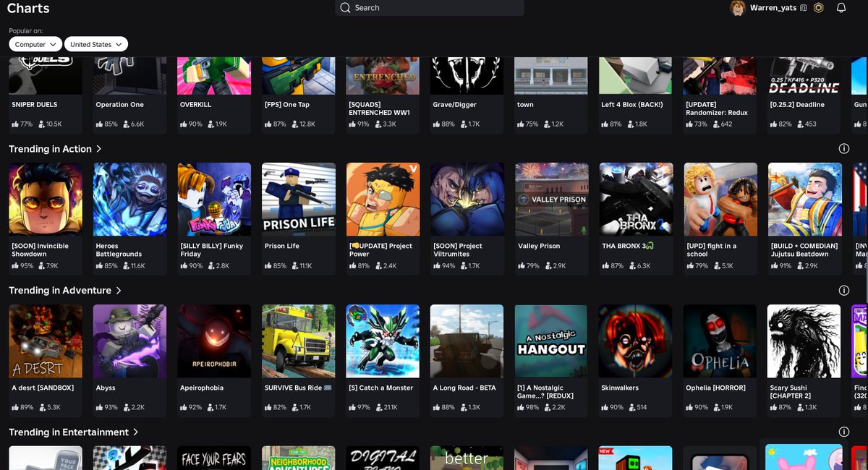The width and height of the screenshot is (868, 470).
Task: Click Trending in Entertainment heading
Action: [69, 432]
